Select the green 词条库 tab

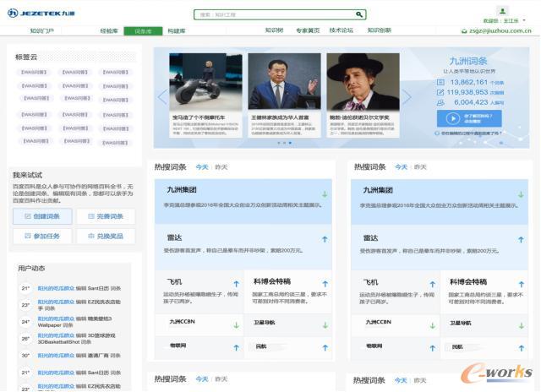click(x=143, y=31)
